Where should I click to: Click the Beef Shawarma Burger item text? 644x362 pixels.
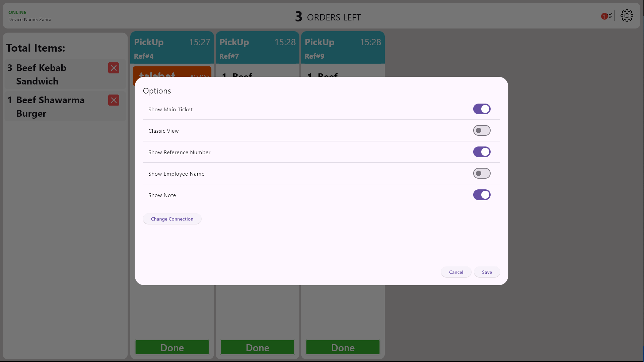(50, 107)
